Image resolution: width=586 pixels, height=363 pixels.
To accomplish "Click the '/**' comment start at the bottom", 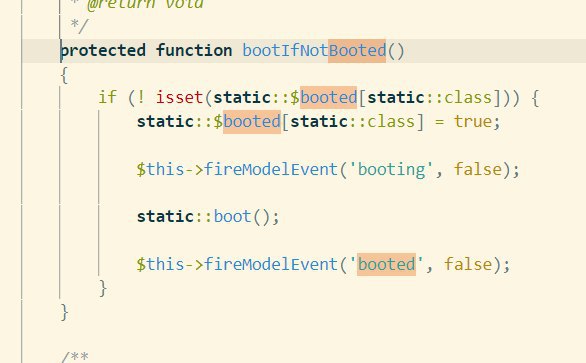I will tap(75, 357).
